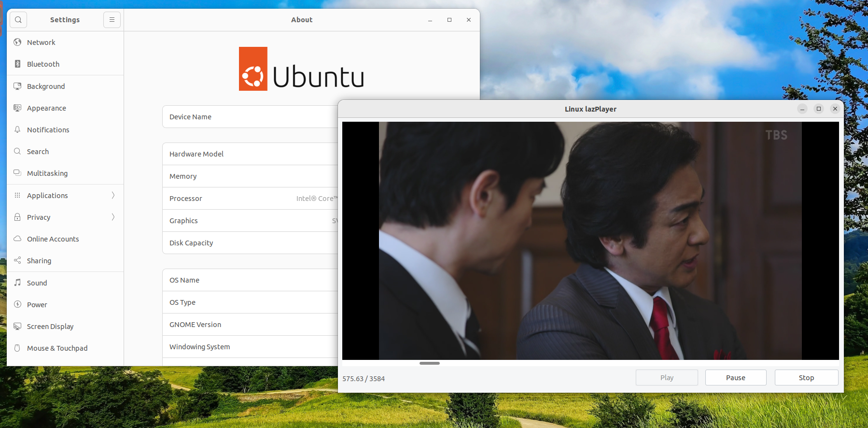Click the Ubuntu logo in About page
This screenshot has height=428, width=868.
coord(301,69)
